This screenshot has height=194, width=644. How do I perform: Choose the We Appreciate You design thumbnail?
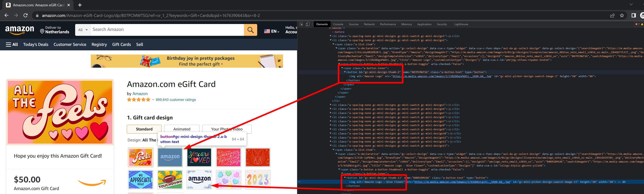click(x=140, y=179)
